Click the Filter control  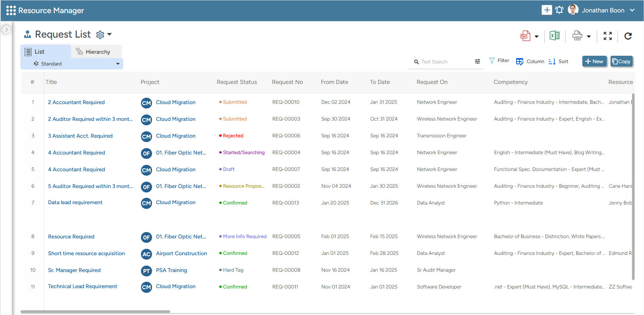(x=499, y=60)
